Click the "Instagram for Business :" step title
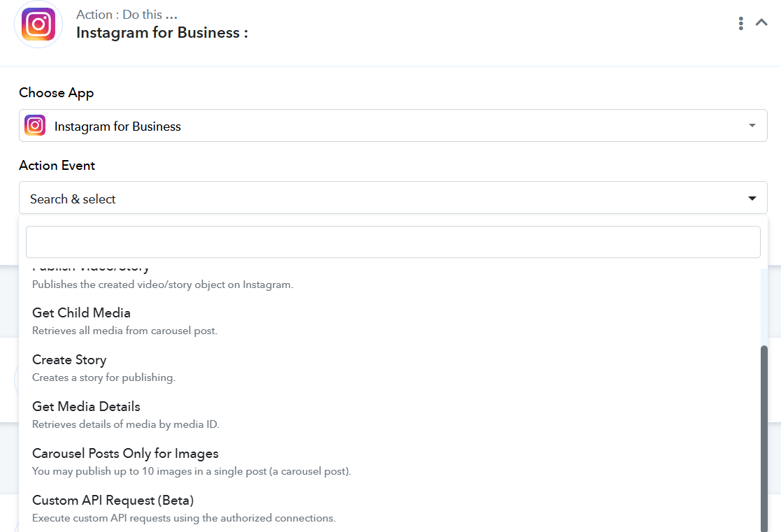This screenshot has height=532, width=781. click(x=162, y=33)
